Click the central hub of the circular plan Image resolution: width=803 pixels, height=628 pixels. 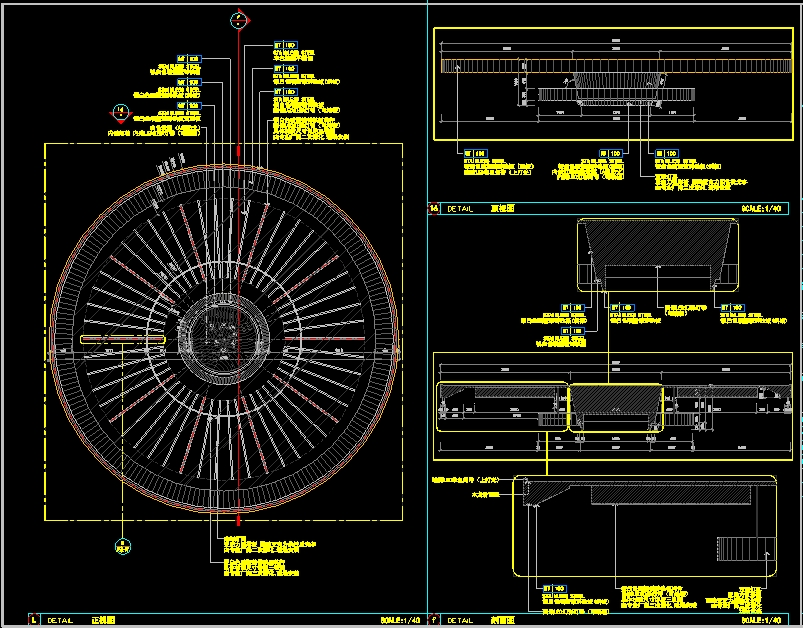(x=222, y=338)
